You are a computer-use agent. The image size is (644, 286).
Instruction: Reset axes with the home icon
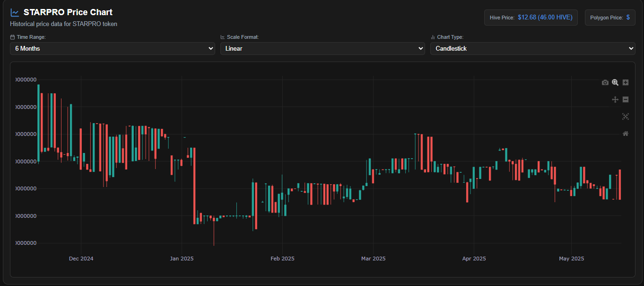[x=626, y=134]
